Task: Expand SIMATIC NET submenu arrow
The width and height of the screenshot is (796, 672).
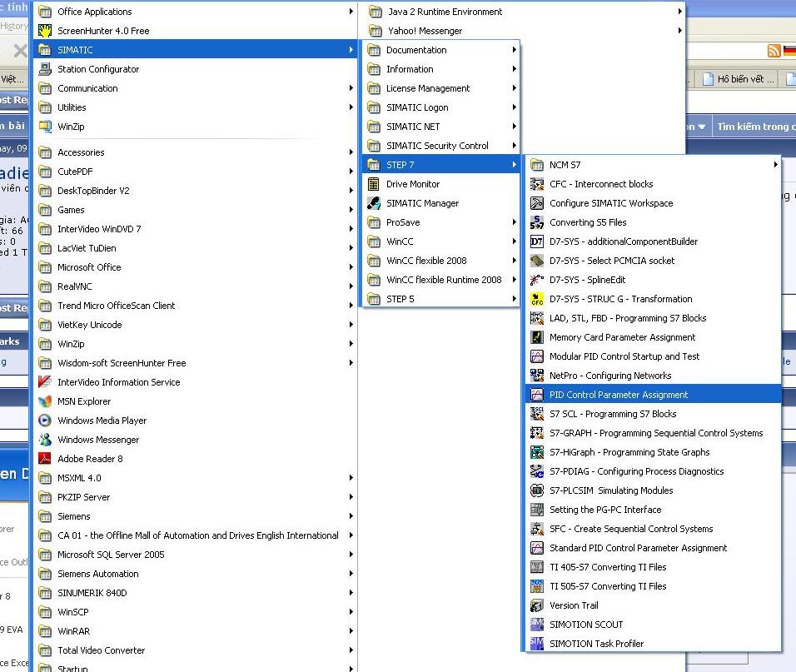Action: (514, 127)
